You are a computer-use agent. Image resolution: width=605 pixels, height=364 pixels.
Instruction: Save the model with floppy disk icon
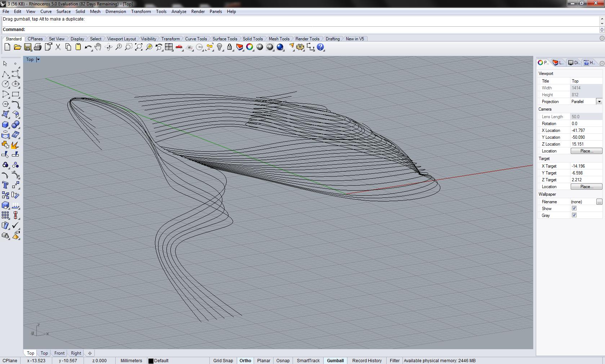coord(27,47)
